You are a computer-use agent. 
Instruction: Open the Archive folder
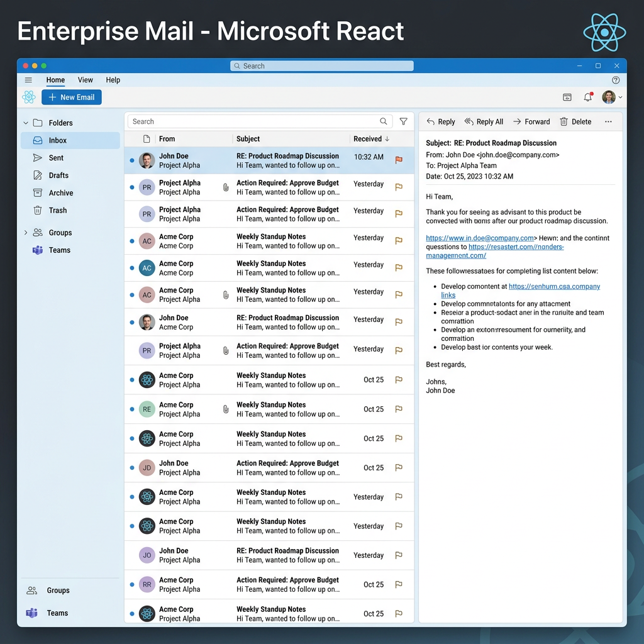70,192
